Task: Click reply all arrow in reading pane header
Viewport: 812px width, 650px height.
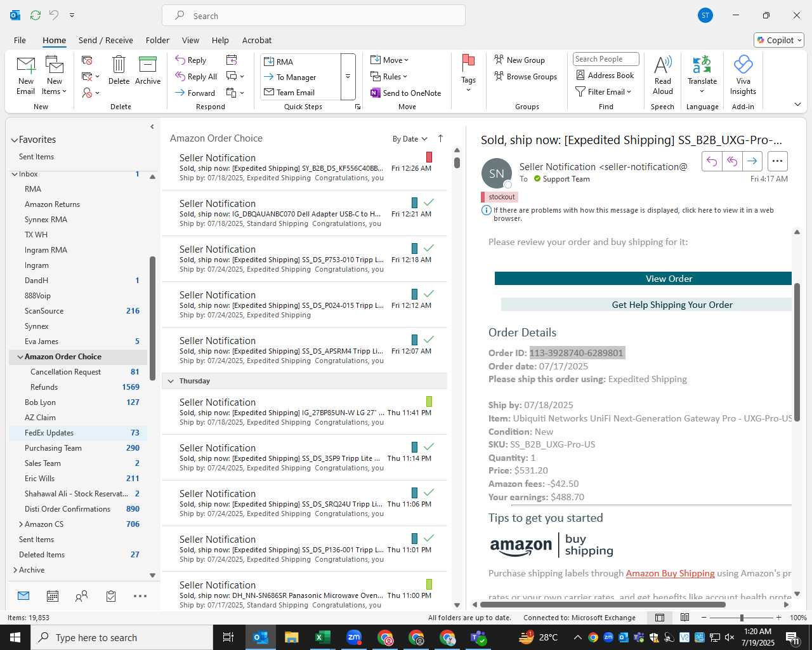Action: tap(732, 161)
